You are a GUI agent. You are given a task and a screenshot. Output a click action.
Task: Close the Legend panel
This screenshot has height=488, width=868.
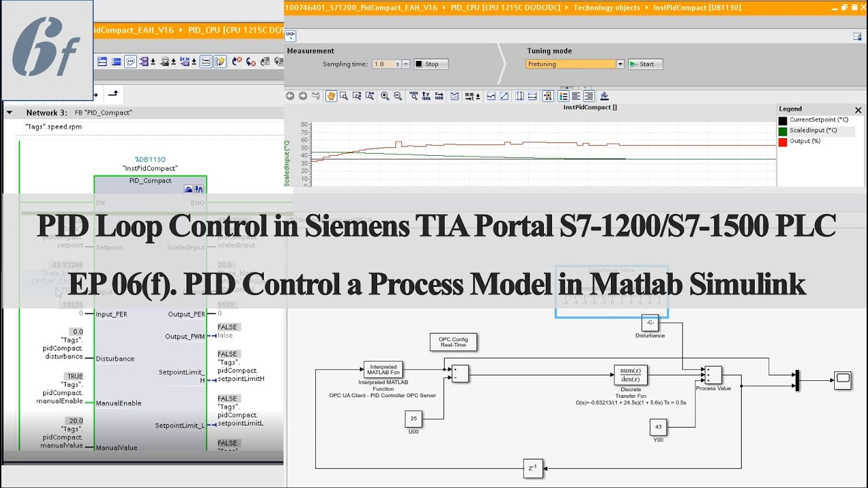coord(858,109)
